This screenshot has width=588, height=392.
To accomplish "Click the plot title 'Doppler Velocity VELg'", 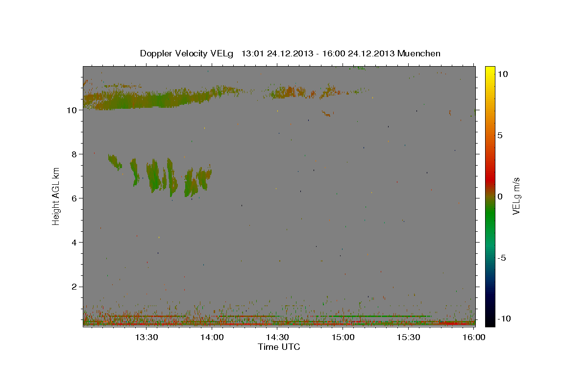I will [186, 53].
